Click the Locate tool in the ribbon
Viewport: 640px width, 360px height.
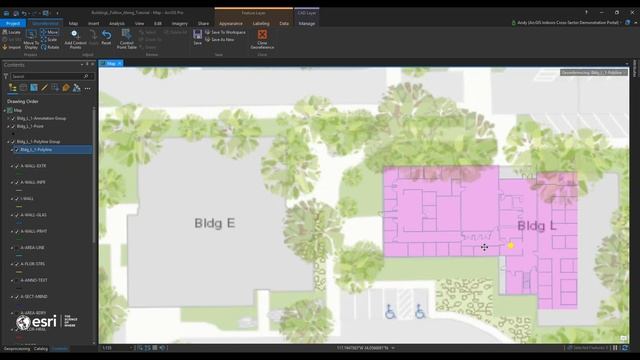[x=11, y=32]
